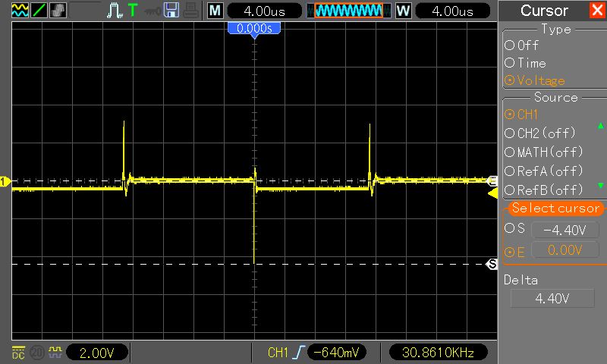607x364 pixels.
Task: Click the printer icon
Action: (191, 11)
